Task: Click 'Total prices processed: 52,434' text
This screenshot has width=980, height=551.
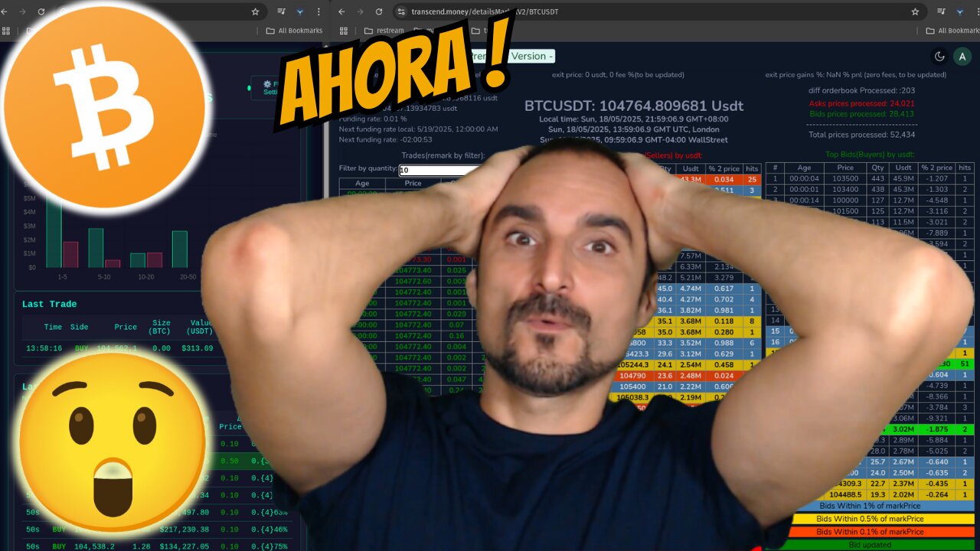Action: [x=862, y=135]
